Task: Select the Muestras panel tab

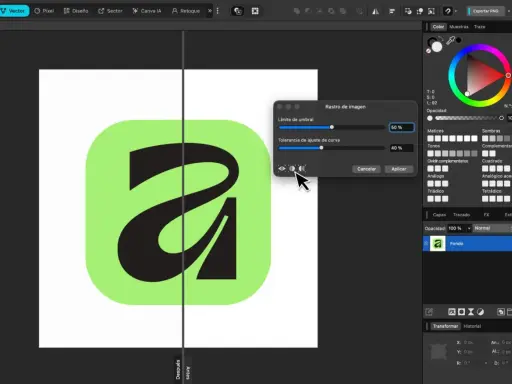Action: tap(459, 27)
